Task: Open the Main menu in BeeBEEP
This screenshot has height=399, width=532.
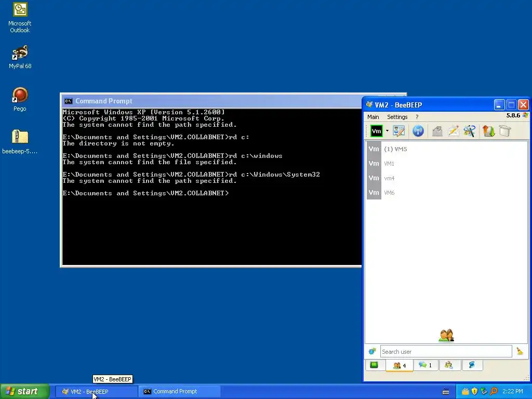Action: [x=373, y=117]
